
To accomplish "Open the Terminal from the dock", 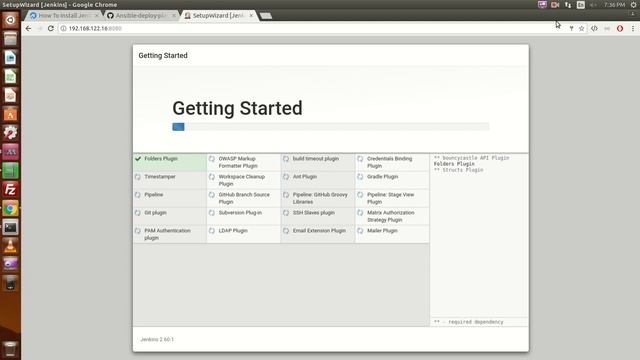I will click(10, 227).
